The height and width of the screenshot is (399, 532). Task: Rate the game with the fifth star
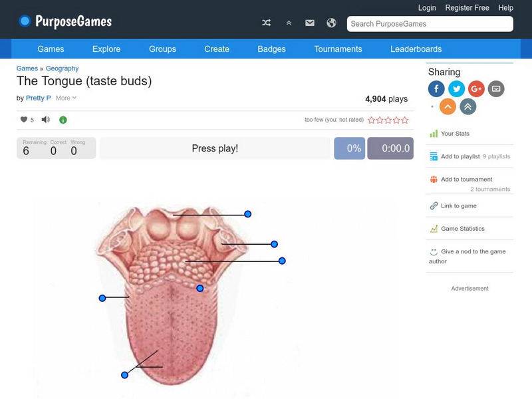(404, 120)
